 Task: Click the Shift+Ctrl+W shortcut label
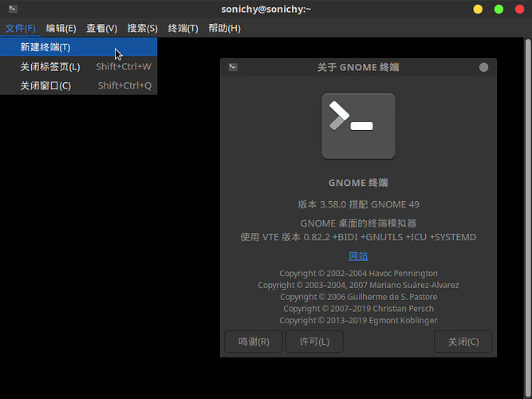124,66
